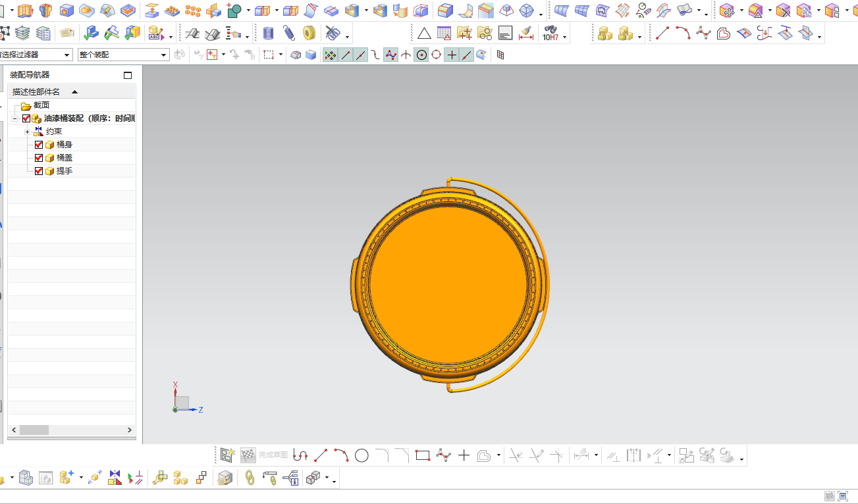Click the Hole feature icon

point(66,10)
